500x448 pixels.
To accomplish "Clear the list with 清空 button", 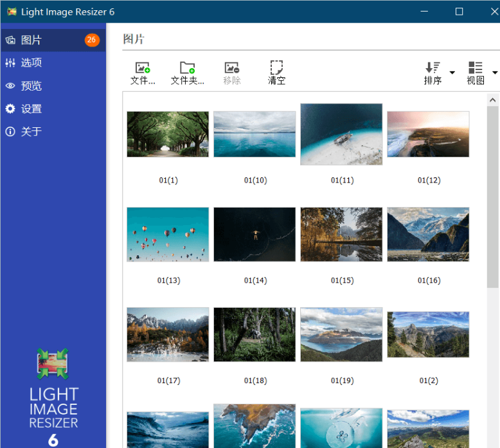I will [276, 73].
